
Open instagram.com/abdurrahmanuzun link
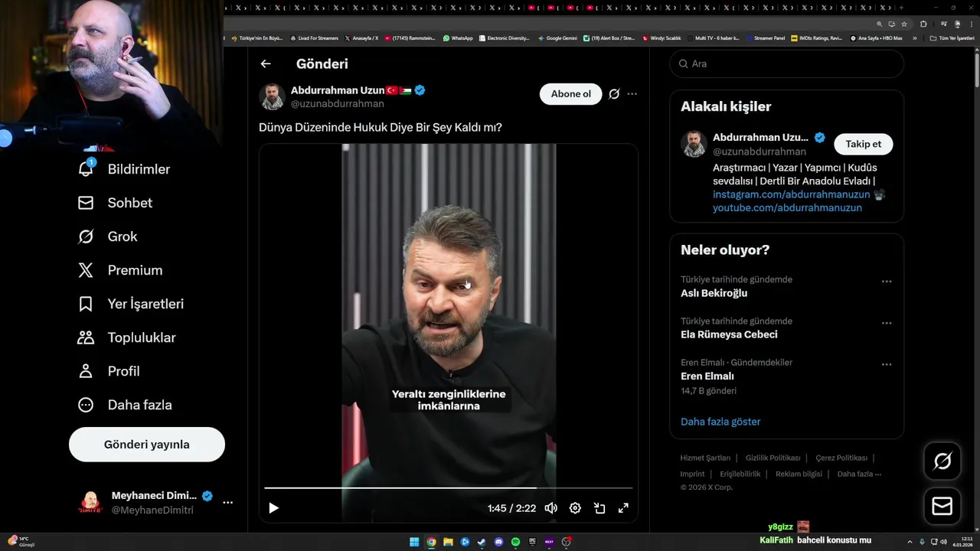pyautogui.click(x=792, y=194)
